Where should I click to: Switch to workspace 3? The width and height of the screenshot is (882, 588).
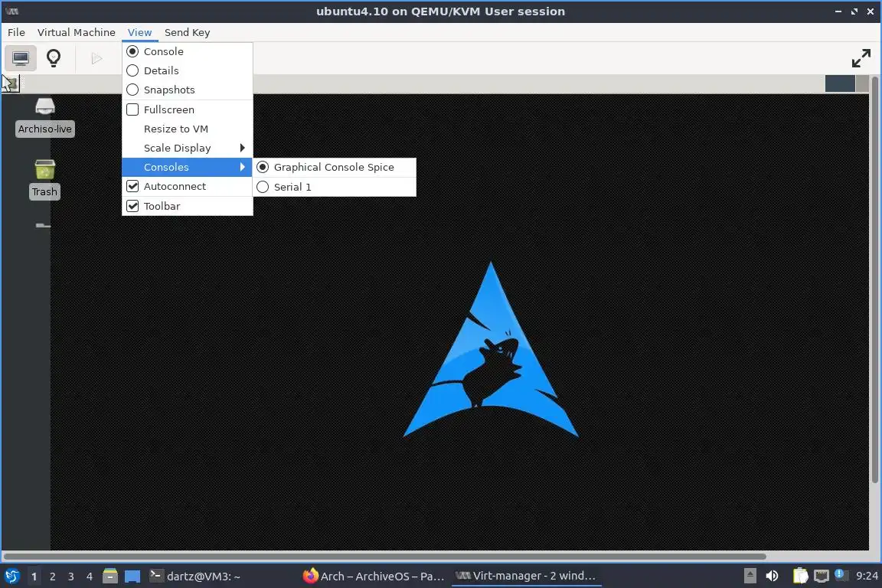71,577
